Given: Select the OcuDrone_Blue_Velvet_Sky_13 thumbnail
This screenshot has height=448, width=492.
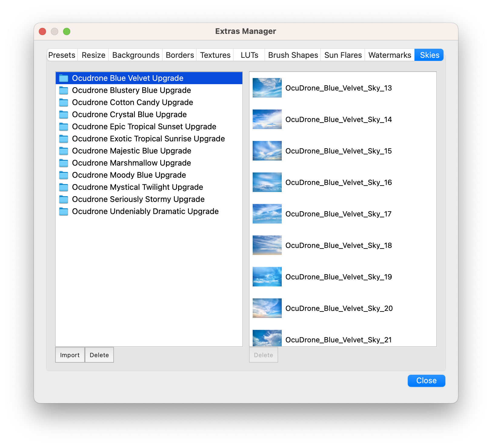Looking at the screenshot, I should coord(267,88).
